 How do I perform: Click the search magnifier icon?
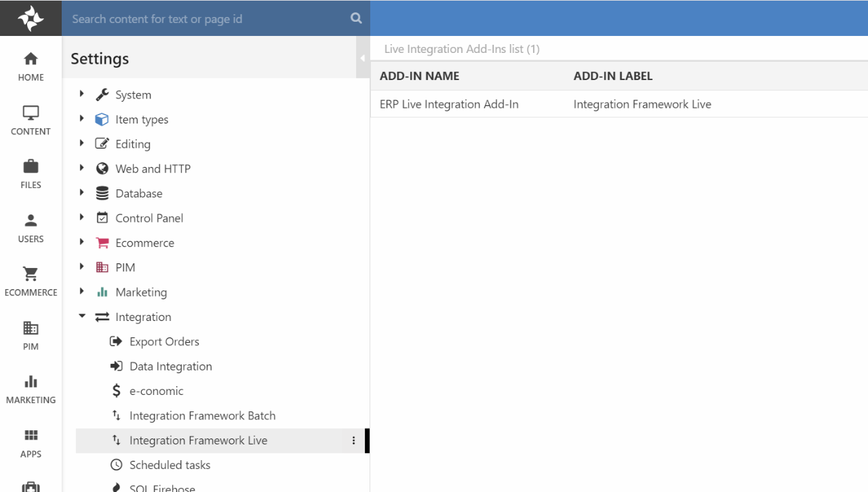pos(356,18)
